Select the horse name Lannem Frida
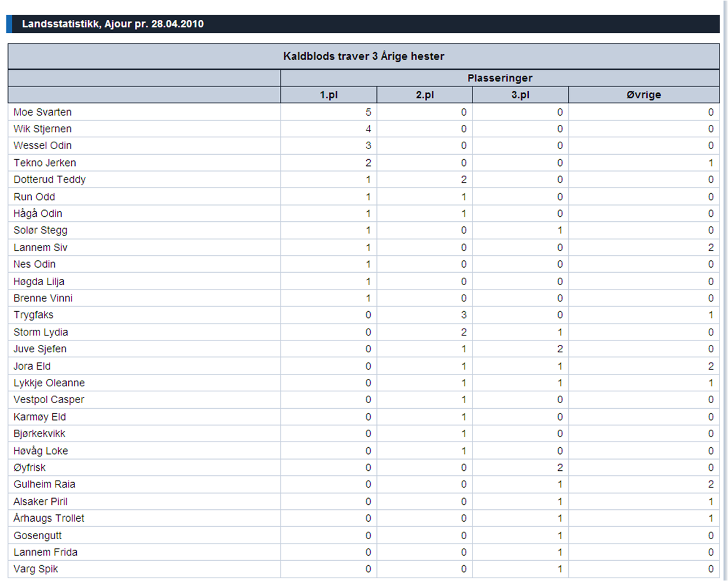 [46, 552]
